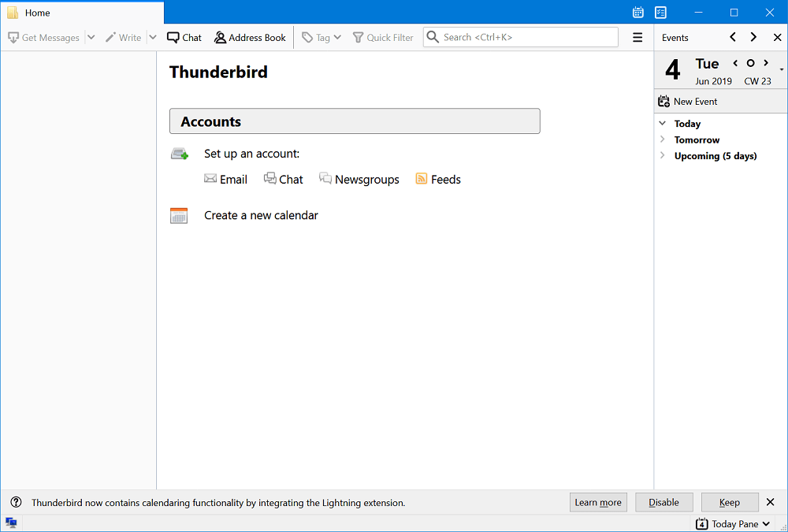Click the CW 23 label
This screenshot has width=788, height=532.
click(x=757, y=81)
